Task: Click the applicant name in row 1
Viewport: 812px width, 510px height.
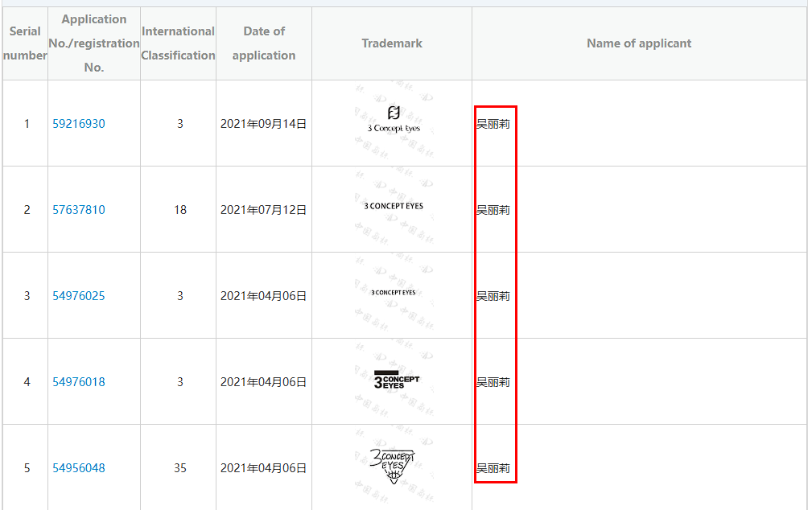Action: tap(493, 124)
